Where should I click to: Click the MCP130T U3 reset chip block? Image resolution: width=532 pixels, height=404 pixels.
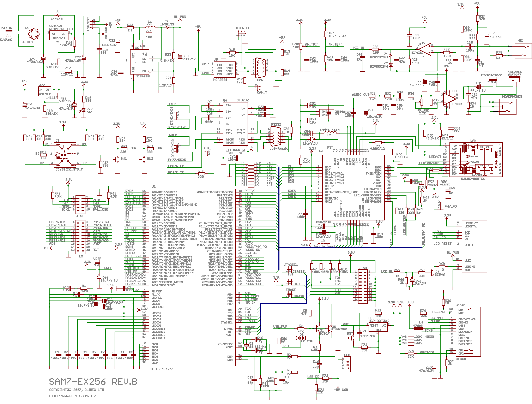click(378, 327)
